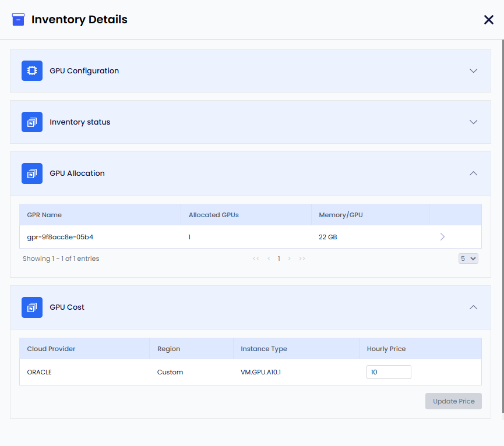
Task: Click the GPU Allocation section icon
Action: 32,174
